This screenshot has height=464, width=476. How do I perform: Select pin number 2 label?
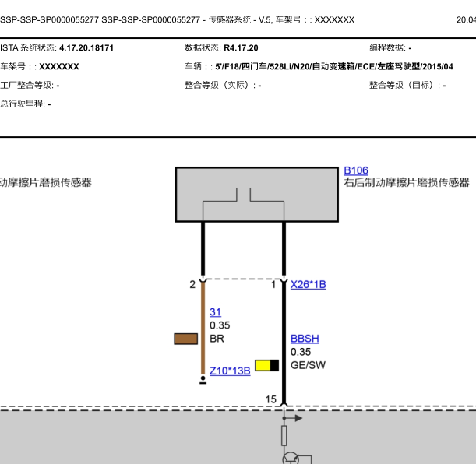point(192,284)
